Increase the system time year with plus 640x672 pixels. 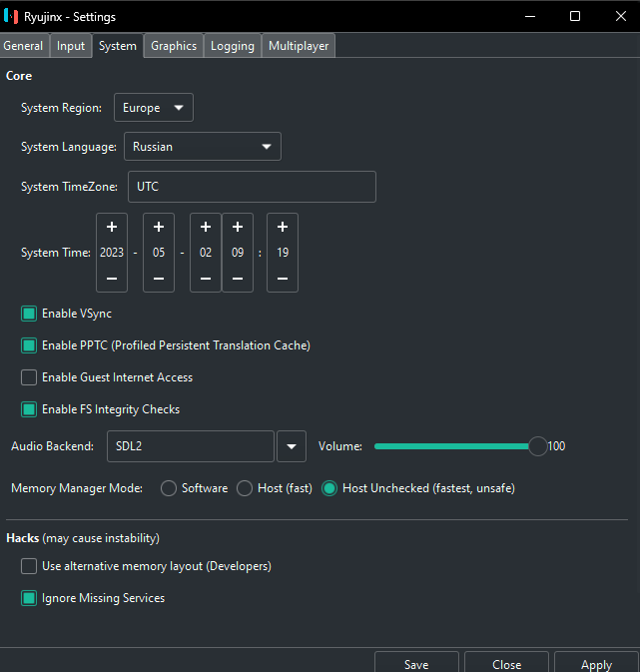coord(112,227)
